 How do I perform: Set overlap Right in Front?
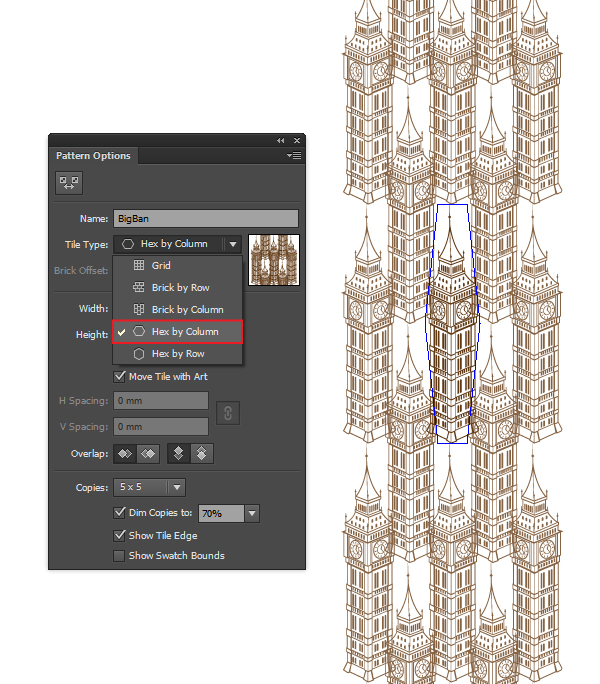click(x=148, y=454)
